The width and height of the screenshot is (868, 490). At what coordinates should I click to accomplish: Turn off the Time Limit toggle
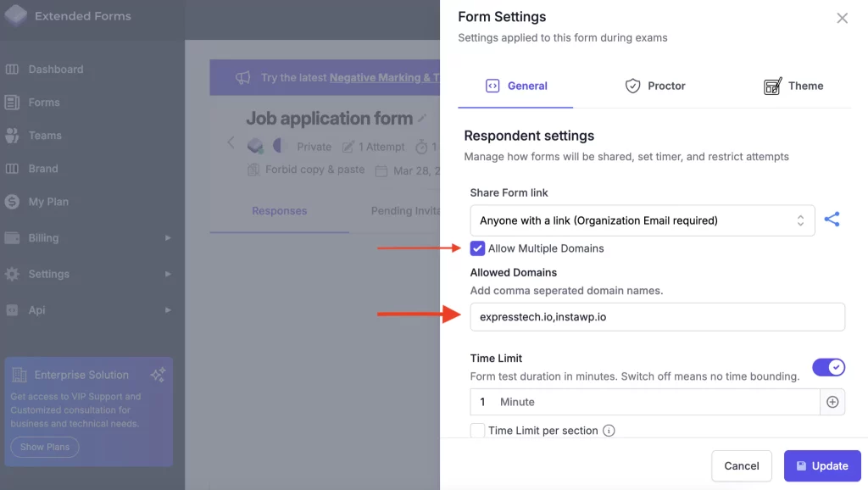[828, 367]
